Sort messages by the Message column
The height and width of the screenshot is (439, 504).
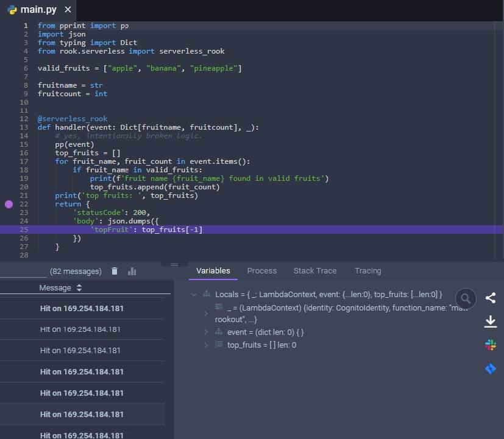(x=79, y=288)
